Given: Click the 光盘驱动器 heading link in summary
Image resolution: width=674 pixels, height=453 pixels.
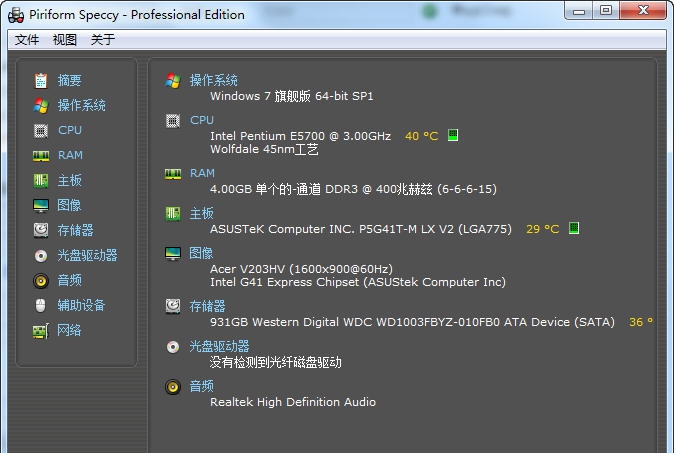Looking at the screenshot, I should point(220,346).
